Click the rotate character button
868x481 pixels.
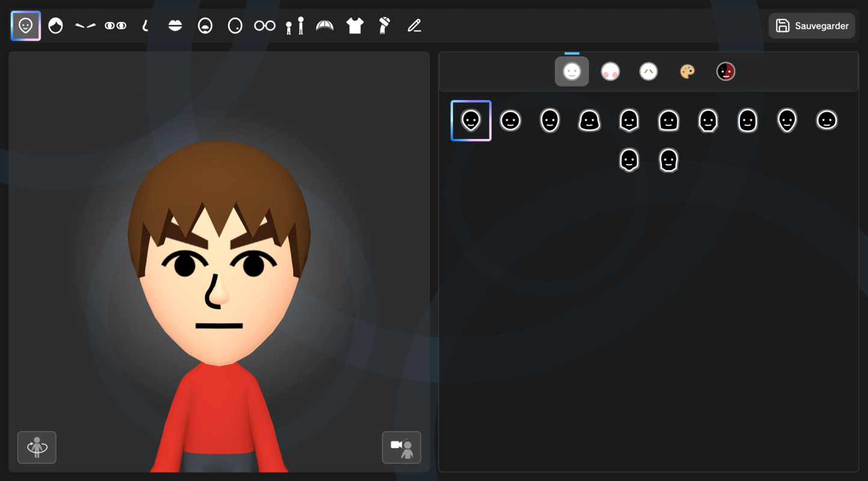pos(37,447)
